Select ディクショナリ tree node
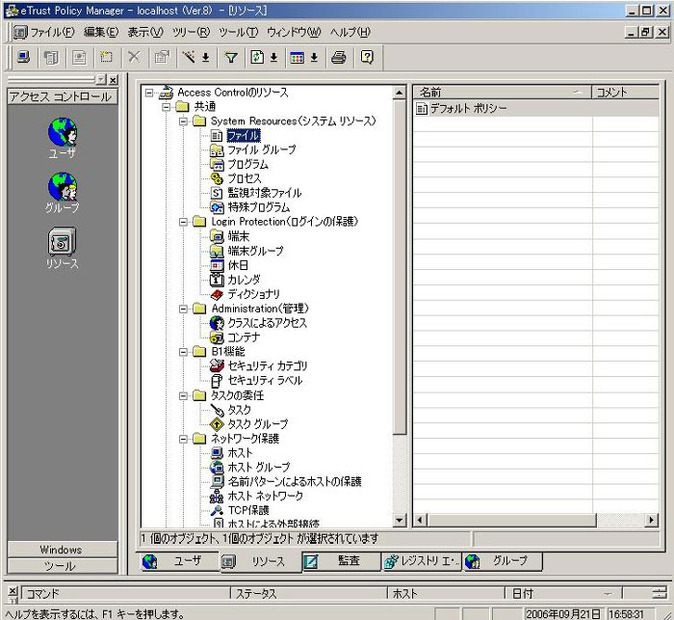The image size is (674, 620). click(x=254, y=294)
